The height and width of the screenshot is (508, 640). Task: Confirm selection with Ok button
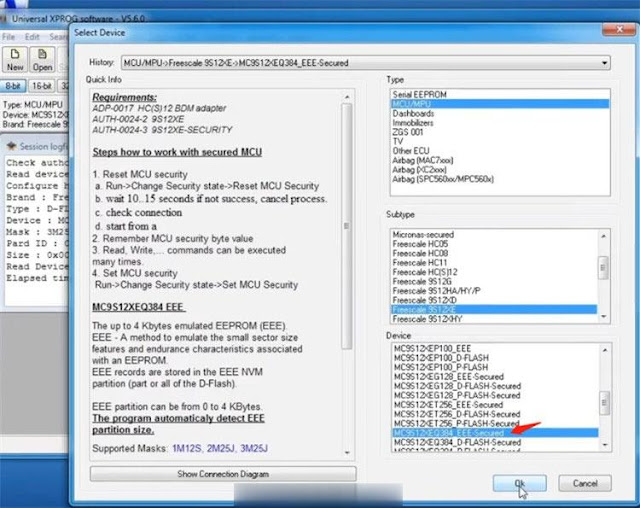coord(520,484)
